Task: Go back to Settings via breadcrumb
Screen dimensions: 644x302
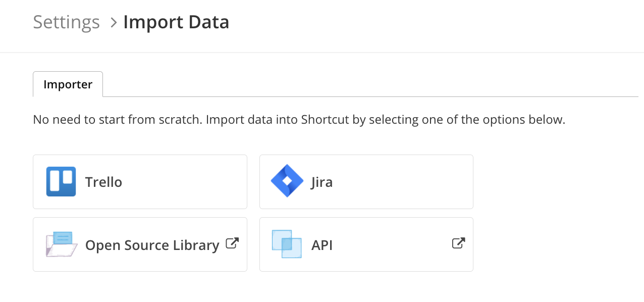Action: point(66,22)
